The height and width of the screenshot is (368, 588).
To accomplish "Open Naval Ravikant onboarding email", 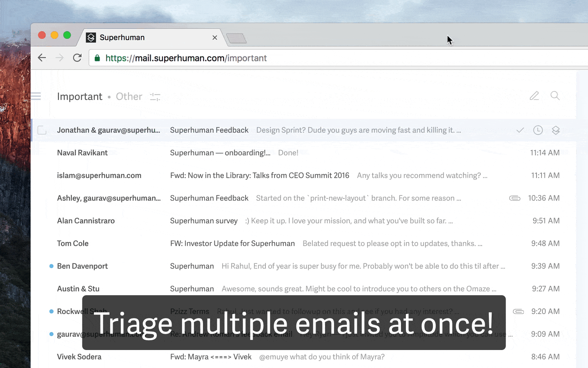I will pos(304,153).
